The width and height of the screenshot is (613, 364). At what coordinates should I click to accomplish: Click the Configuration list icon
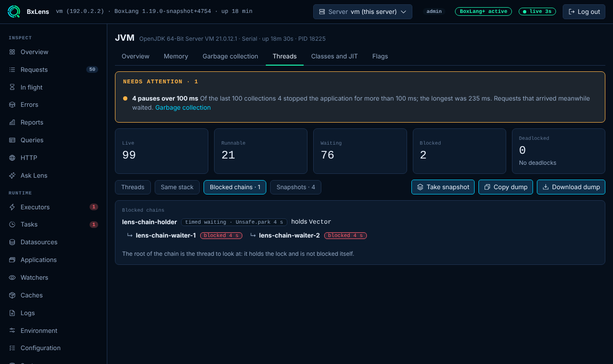12,348
